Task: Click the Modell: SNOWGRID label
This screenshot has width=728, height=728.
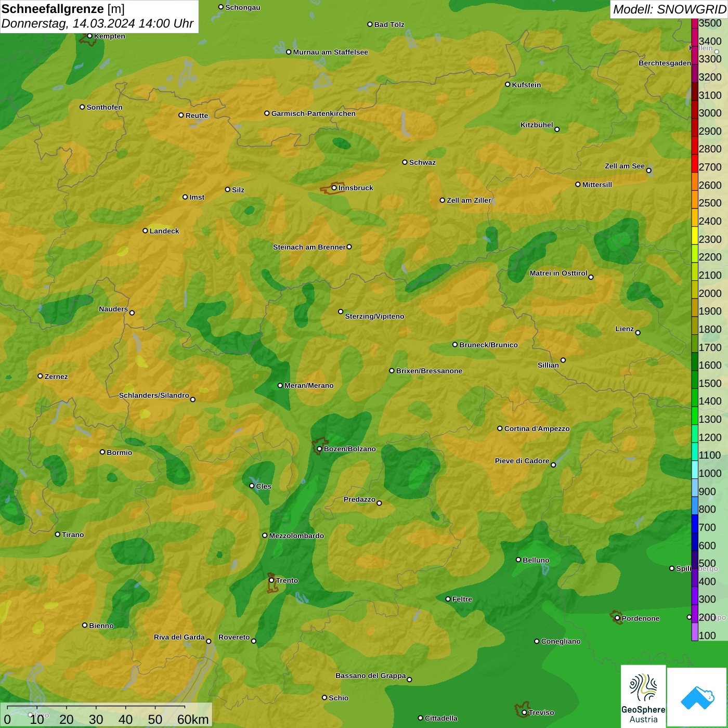Action: coord(669,9)
